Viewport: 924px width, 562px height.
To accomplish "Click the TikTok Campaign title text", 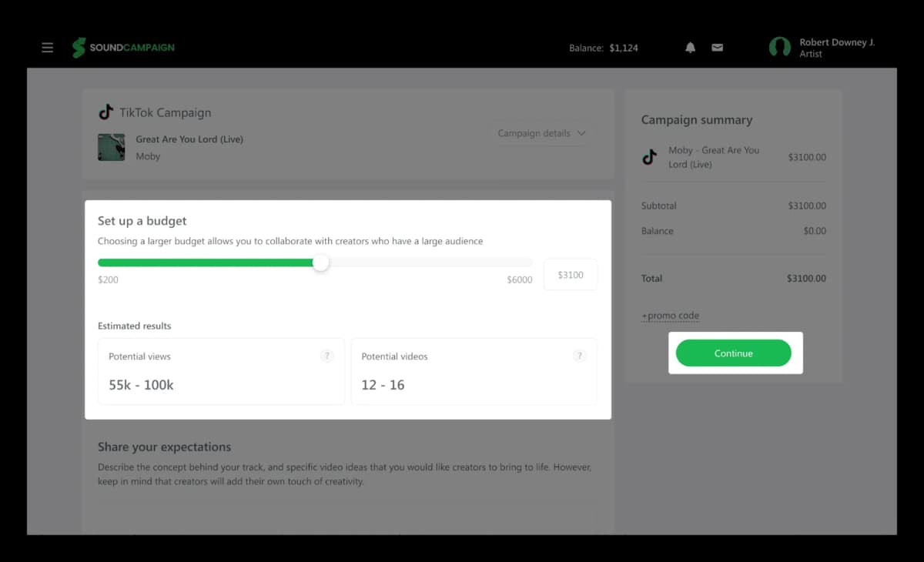I will (166, 112).
